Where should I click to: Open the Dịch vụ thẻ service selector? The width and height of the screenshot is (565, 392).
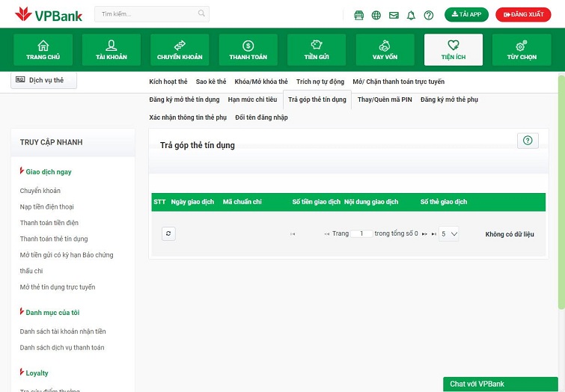[43, 80]
